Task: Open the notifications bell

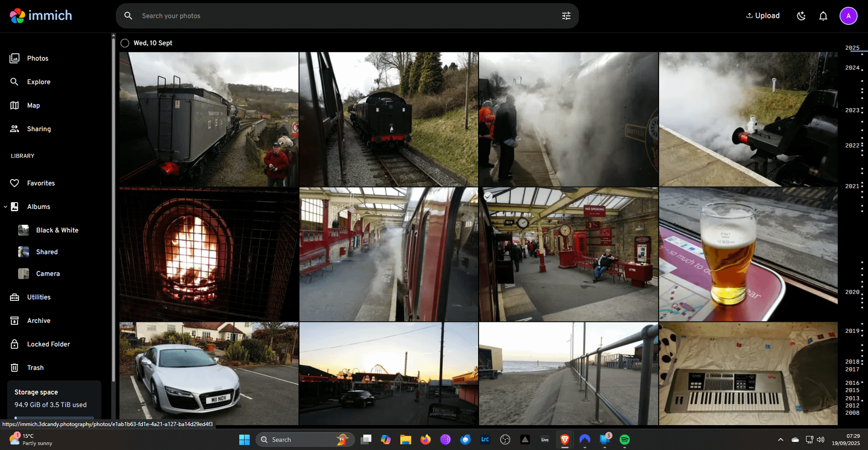Action: [823, 16]
